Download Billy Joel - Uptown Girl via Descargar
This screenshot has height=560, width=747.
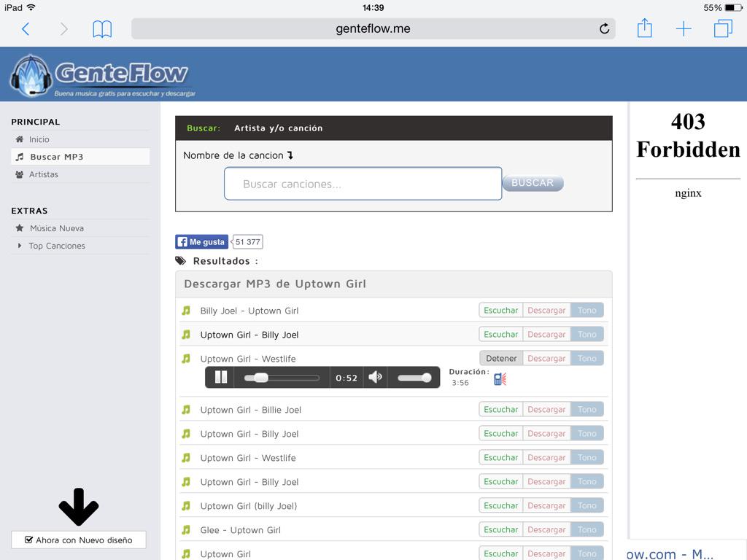pos(546,311)
